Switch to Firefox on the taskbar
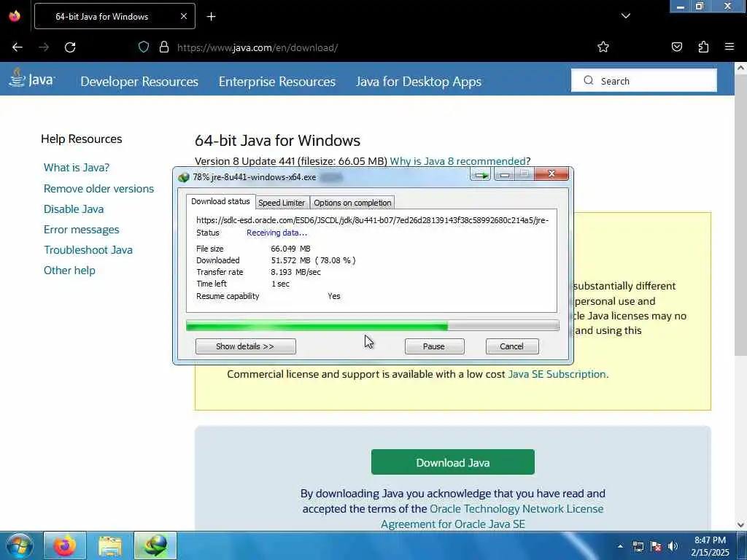 click(65, 545)
